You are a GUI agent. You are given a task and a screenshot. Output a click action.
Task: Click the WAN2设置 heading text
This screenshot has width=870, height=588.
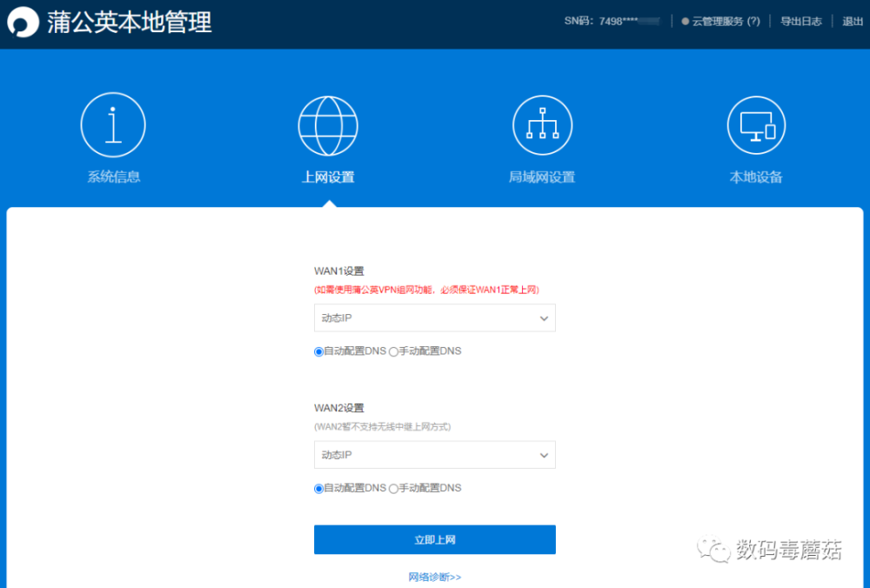[339, 408]
